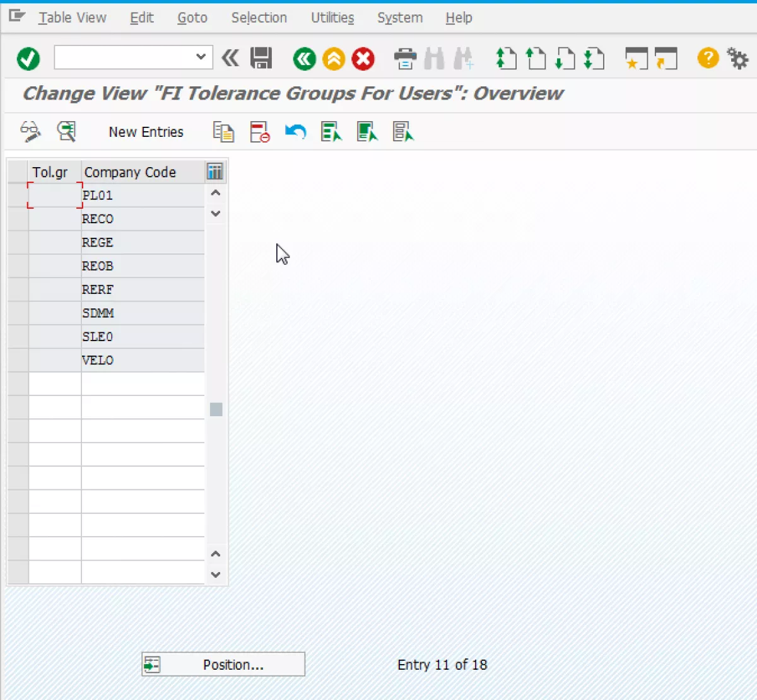The image size is (757, 700).
Task: Click the Entry 11 of 18 text
Action: point(442,665)
